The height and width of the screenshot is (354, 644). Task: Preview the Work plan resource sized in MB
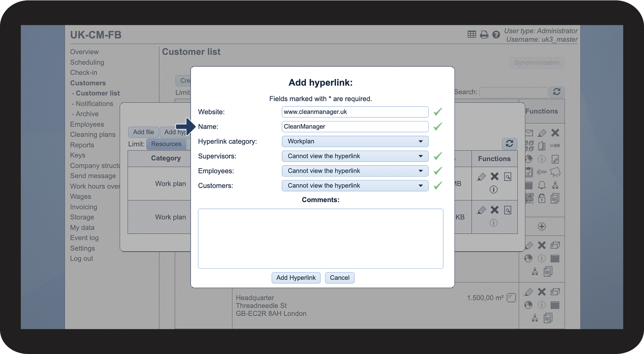point(508,177)
